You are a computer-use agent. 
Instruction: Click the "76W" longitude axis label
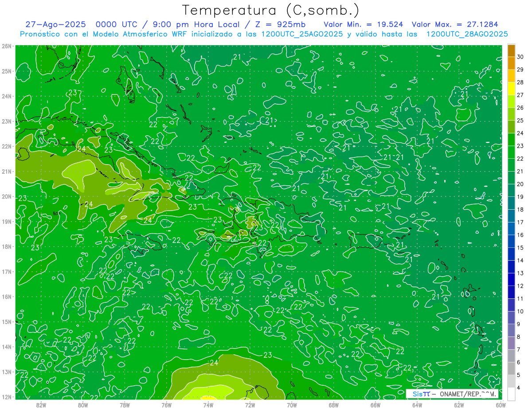167,405
